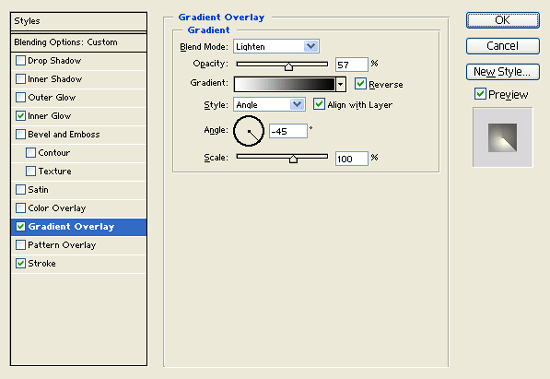The image size is (550, 379).
Task: Uncheck the Gradient Overlay checkbox
Action: tap(21, 226)
